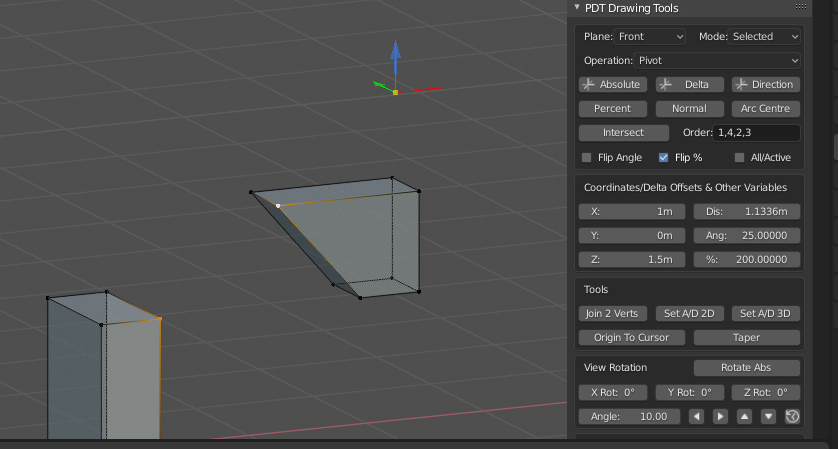
Task: Click the Ang value slider field
Action: coord(747,236)
